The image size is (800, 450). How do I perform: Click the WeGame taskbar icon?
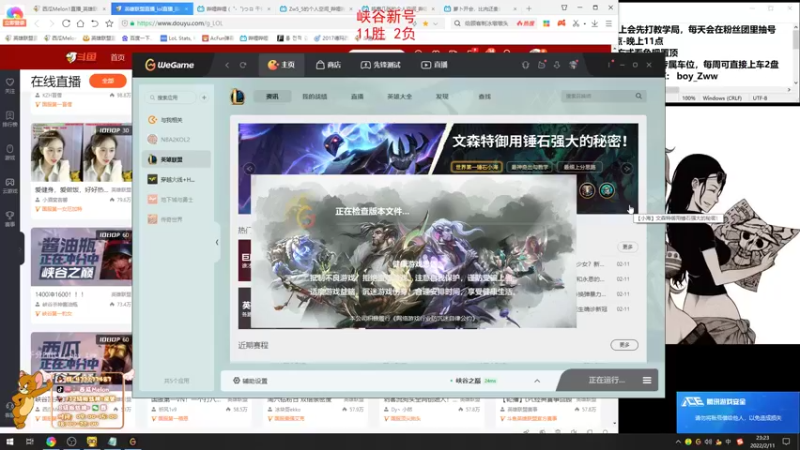(x=132, y=441)
